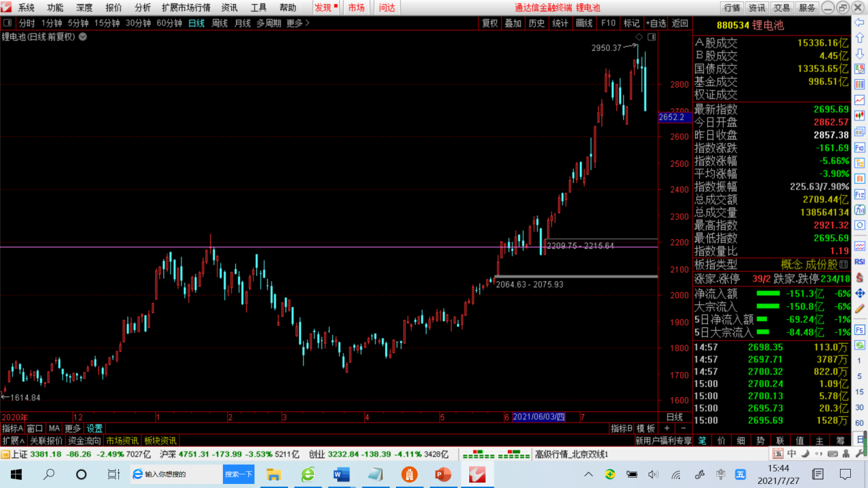
Task: Open the 扩展市场行情 menu
Action: 185,8
